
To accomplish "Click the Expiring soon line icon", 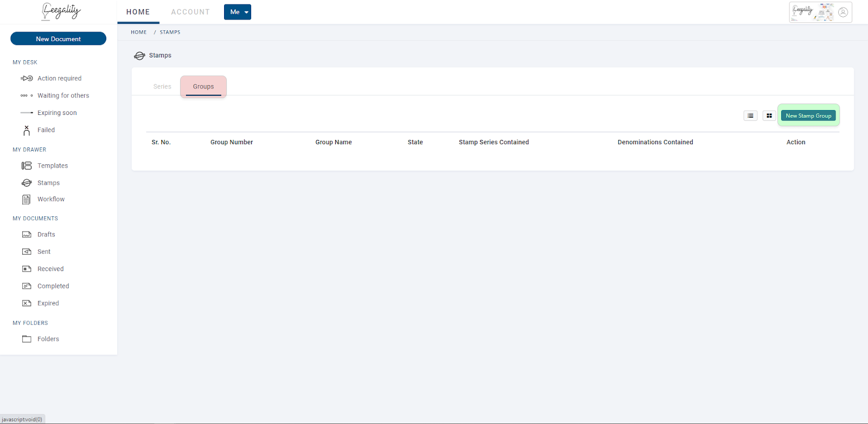I will 27,113.
